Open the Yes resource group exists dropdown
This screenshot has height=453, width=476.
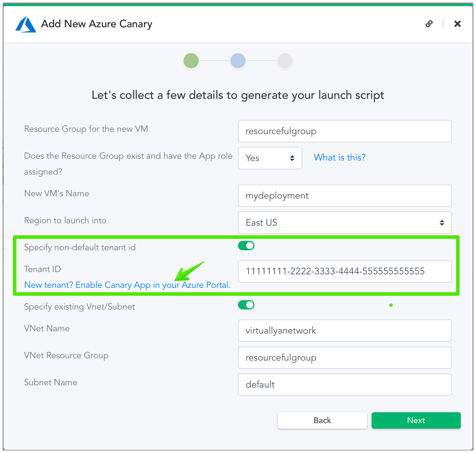click(x=270, y=158)
